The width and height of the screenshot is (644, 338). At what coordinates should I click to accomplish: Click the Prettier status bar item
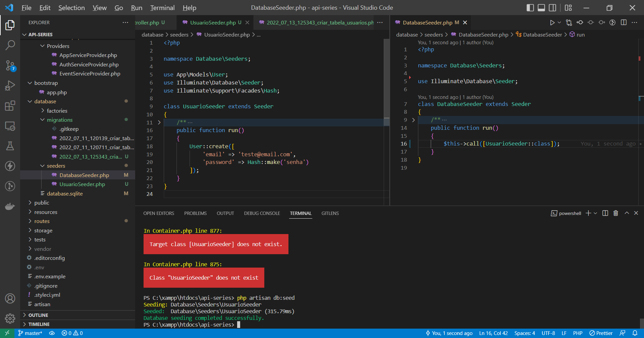[x=601, y=333]
